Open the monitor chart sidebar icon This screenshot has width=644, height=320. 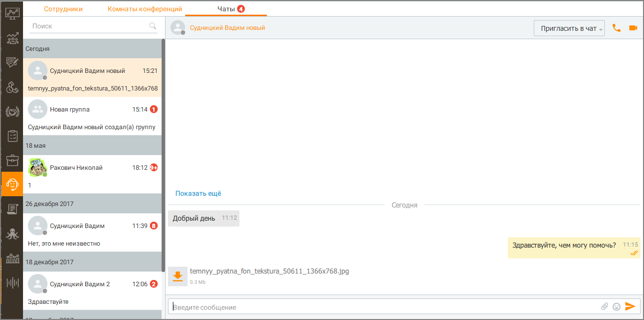click(12, 12)
